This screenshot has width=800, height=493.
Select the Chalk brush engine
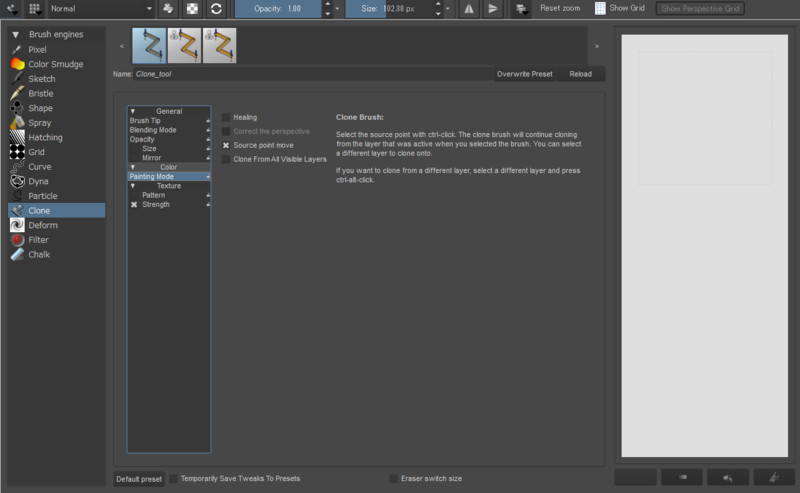[x=56, y=255]
